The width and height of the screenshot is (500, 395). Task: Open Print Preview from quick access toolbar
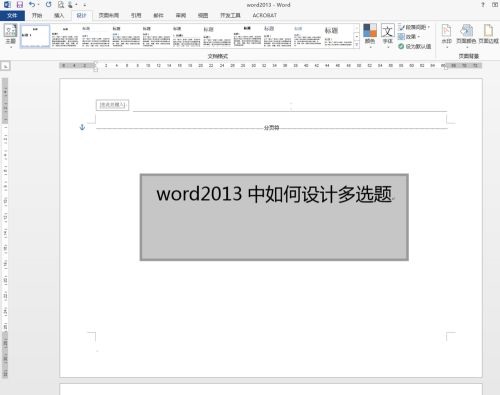pos(61,5)
